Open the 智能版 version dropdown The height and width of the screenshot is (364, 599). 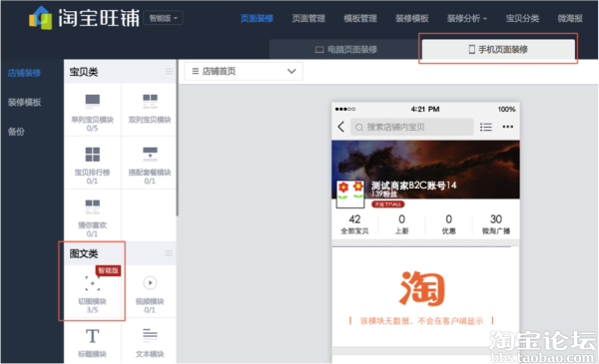click(x=163, y=18)
